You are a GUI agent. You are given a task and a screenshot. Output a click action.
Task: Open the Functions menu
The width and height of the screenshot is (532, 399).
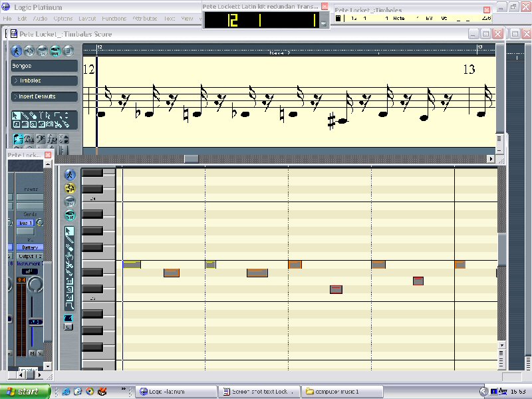(x=113, y=19)
